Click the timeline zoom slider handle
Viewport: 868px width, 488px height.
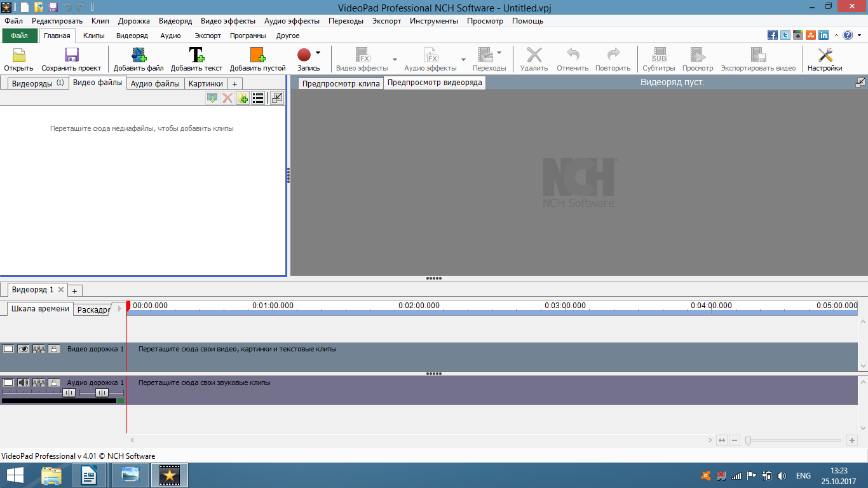coord(748,440)
